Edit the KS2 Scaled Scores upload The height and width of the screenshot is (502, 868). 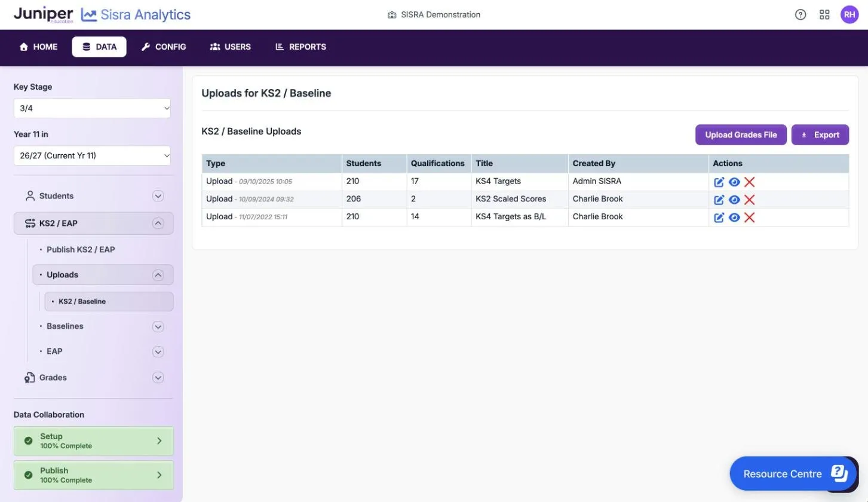[x=719, y=200]
